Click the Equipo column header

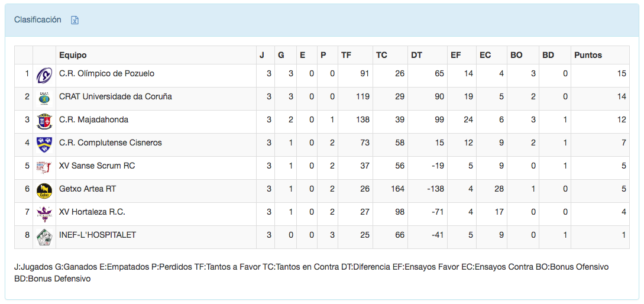73,55
